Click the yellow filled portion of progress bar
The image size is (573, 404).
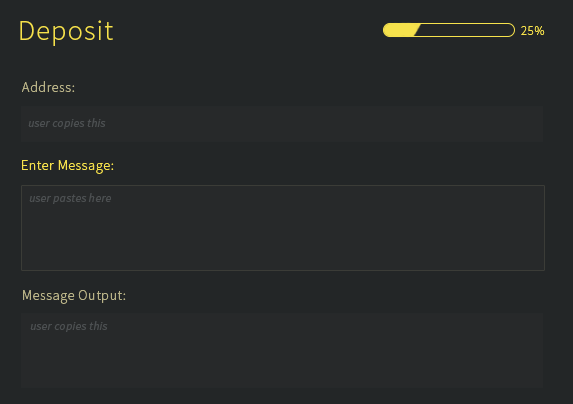coord(399,30)
